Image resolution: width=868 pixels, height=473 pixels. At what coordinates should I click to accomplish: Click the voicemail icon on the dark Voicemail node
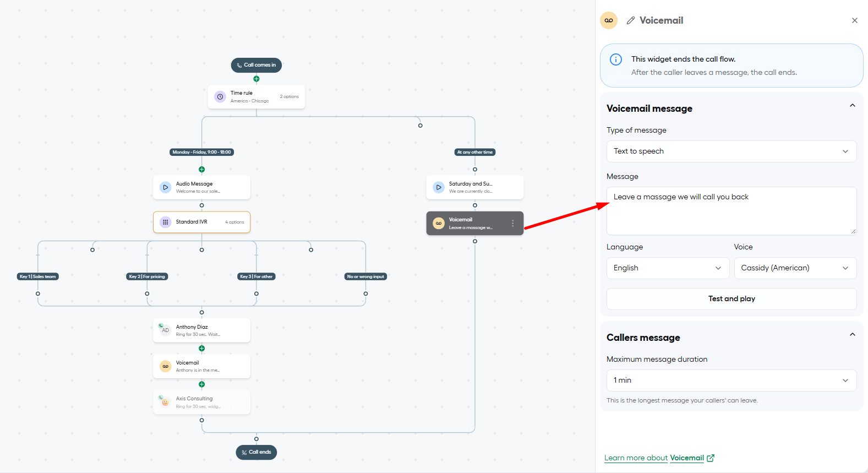[439, 223]
